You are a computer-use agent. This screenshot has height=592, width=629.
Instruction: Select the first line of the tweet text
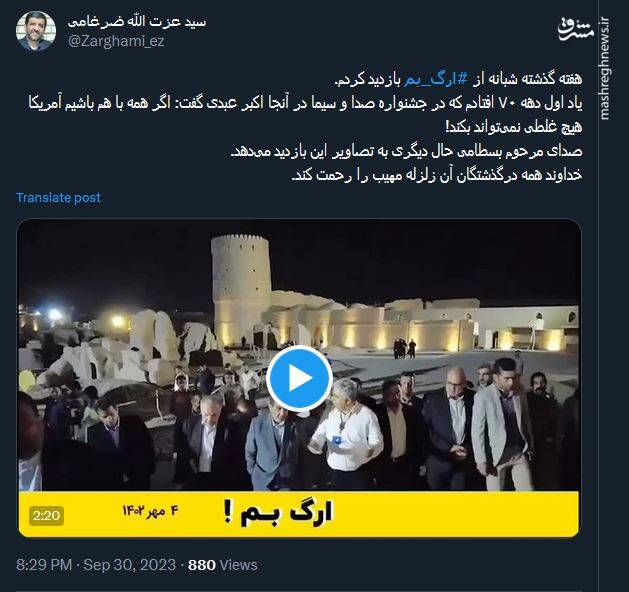(458, 79)
